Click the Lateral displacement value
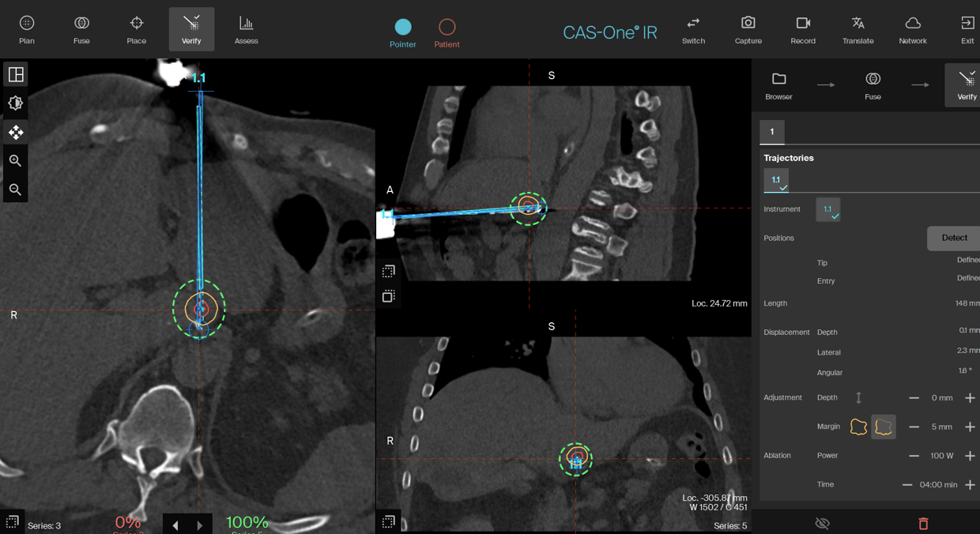Image resolution: width=980 pixels, height=534 pixels. point(968,351)
